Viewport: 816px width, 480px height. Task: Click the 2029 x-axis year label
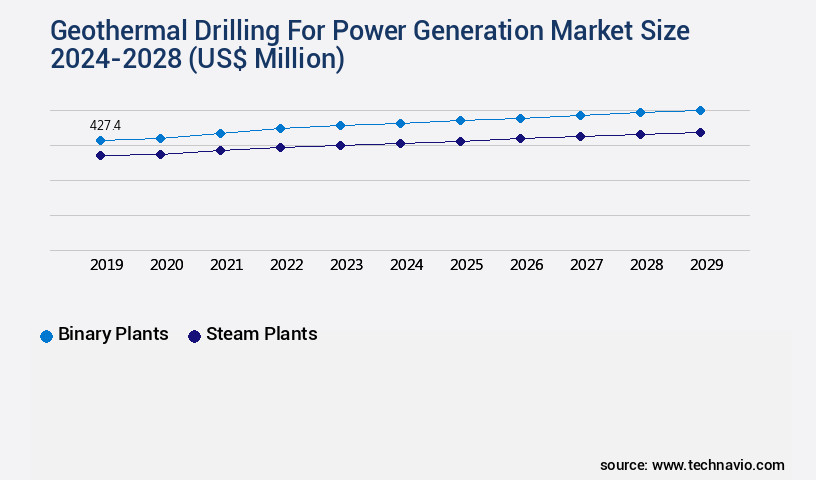pyautogui.click(x=706, y=265)
